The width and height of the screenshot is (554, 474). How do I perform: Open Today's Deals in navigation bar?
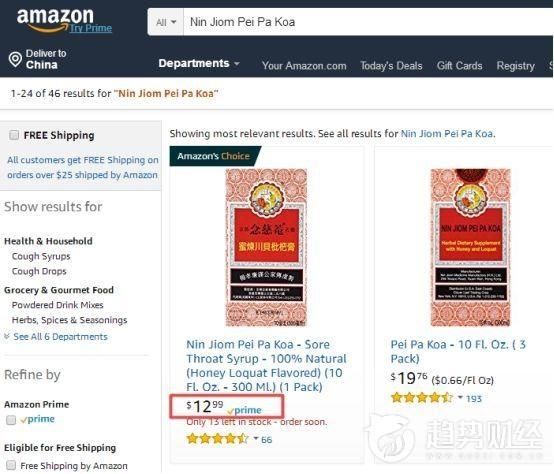point(391,66)
